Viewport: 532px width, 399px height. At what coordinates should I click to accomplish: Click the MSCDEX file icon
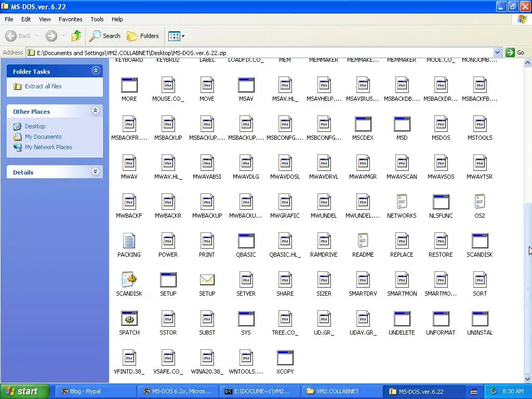point(363,124)
